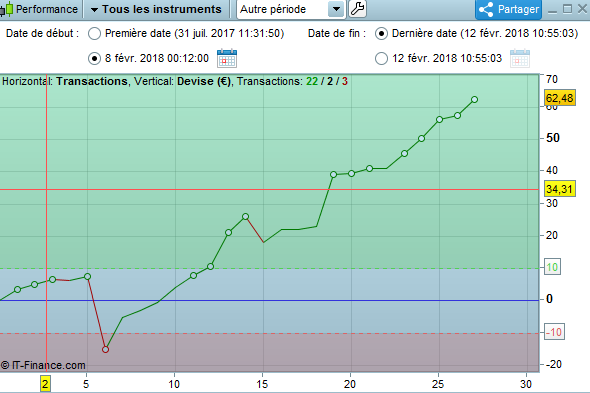Open Tous les instruments dropdown
Image resolution: width=590 pixels, height=393 pixels.
[x=157, y=9]
